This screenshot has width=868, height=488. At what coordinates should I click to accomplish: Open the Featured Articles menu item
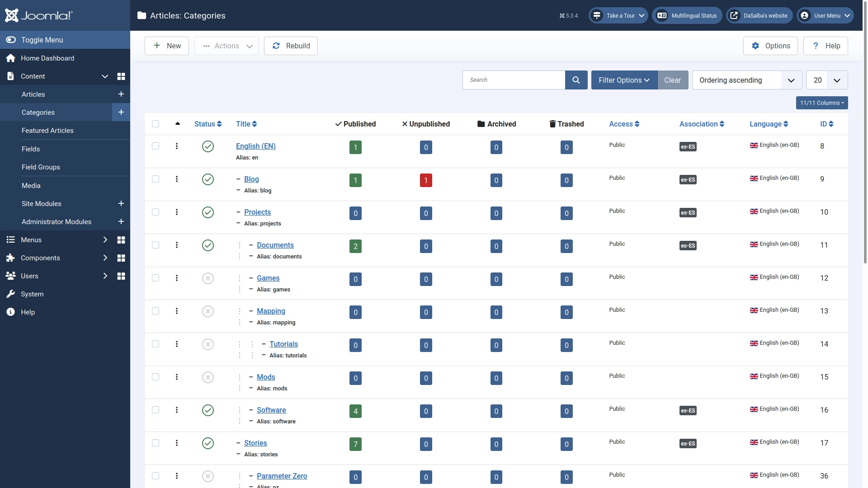(x=47, y=131)
